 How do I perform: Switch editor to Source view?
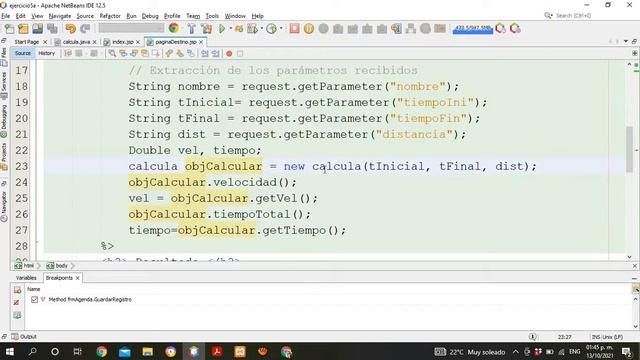point(22,53)
